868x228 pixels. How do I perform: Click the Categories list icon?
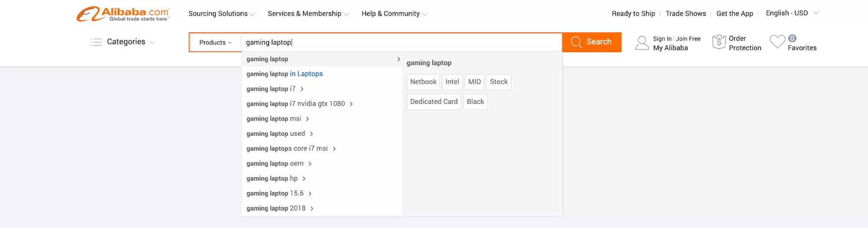(96, 42)
